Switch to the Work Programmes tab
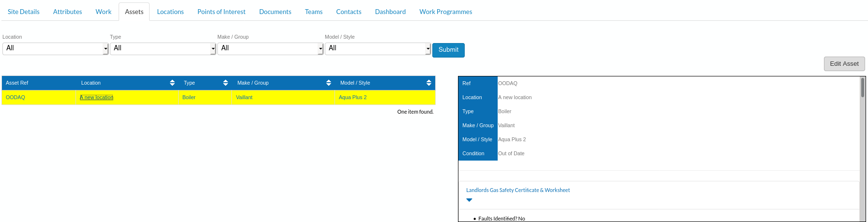 (x=446, y=12)
